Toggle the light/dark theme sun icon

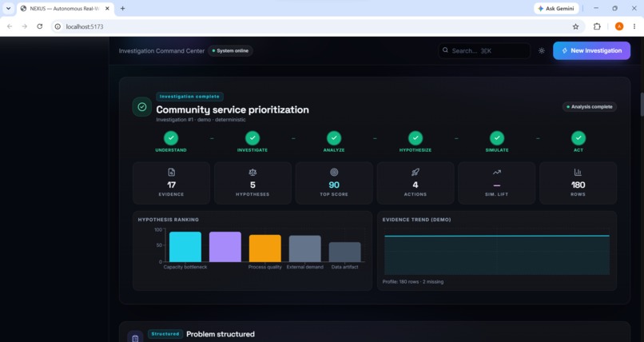tap(541, 51)
